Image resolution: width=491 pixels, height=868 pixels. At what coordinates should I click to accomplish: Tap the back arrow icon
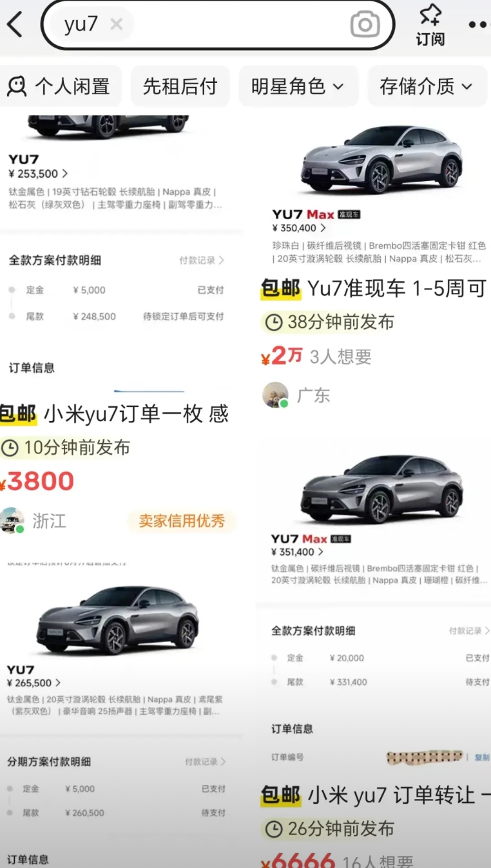[x=14, y=24]
